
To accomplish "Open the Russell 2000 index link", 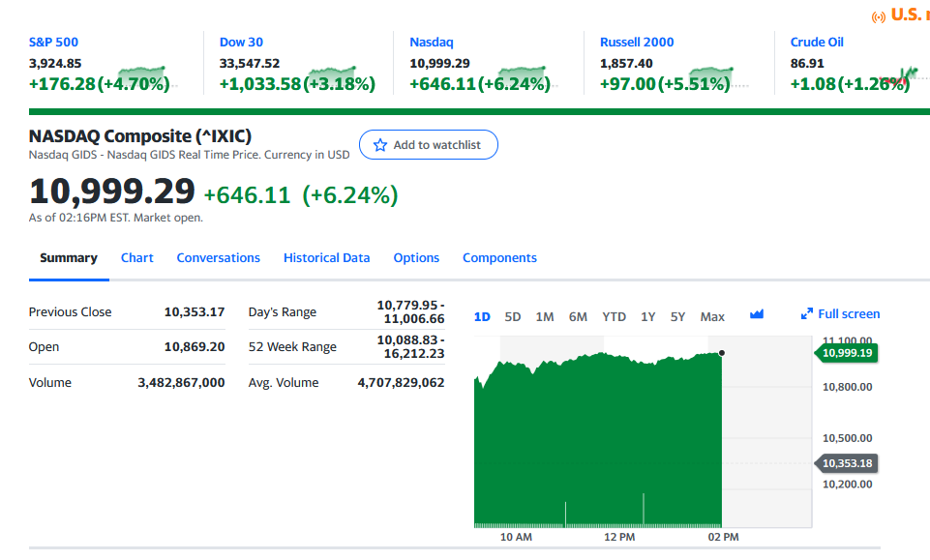I will 637,43.
